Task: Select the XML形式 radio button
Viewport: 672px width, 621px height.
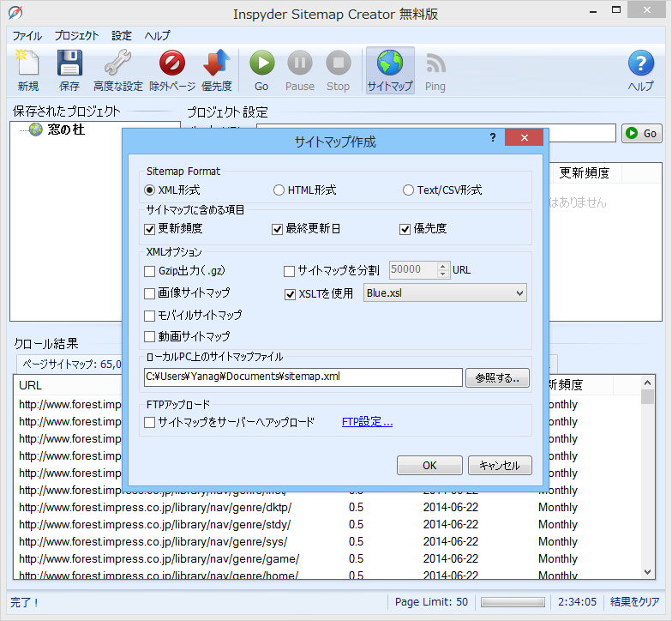Action: [x=149, y=190]
